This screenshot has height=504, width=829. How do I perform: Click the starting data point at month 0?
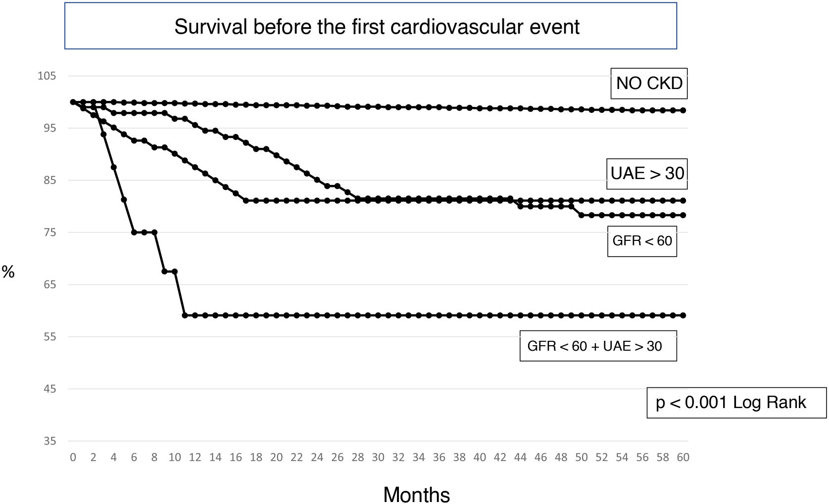click(x=73, y=102)
